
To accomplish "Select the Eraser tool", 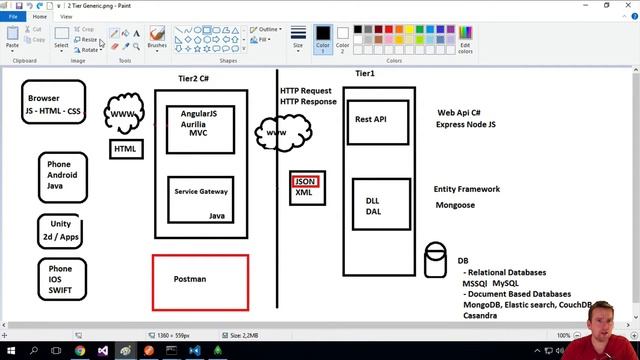I will tap(114, 47).
